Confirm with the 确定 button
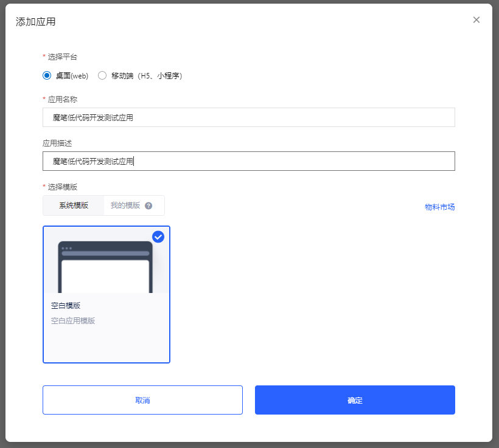 [x=355, y=400]
